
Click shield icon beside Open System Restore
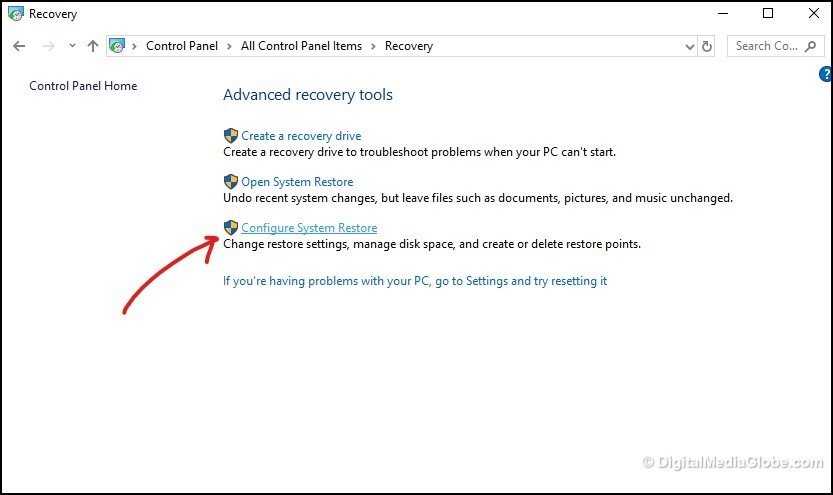[231, 182]
